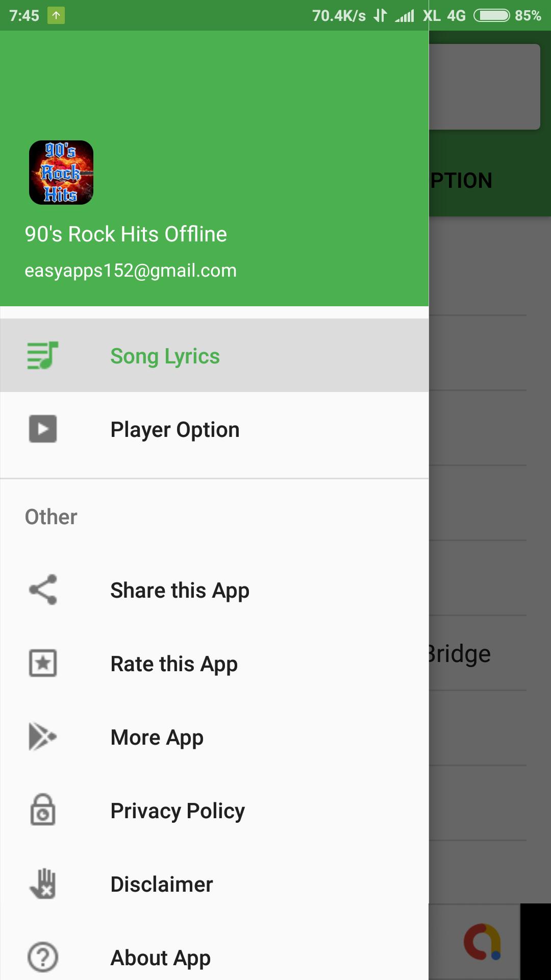Open the More App entry

(157, 738)
